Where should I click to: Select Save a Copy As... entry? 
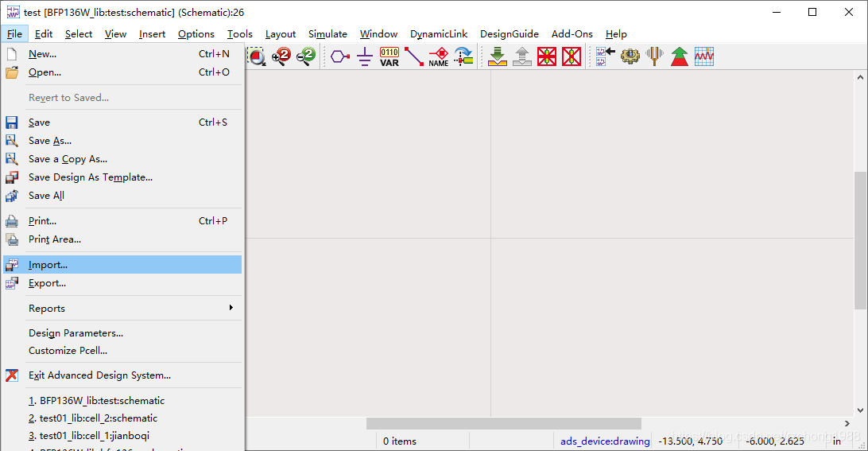click(122, 159)
